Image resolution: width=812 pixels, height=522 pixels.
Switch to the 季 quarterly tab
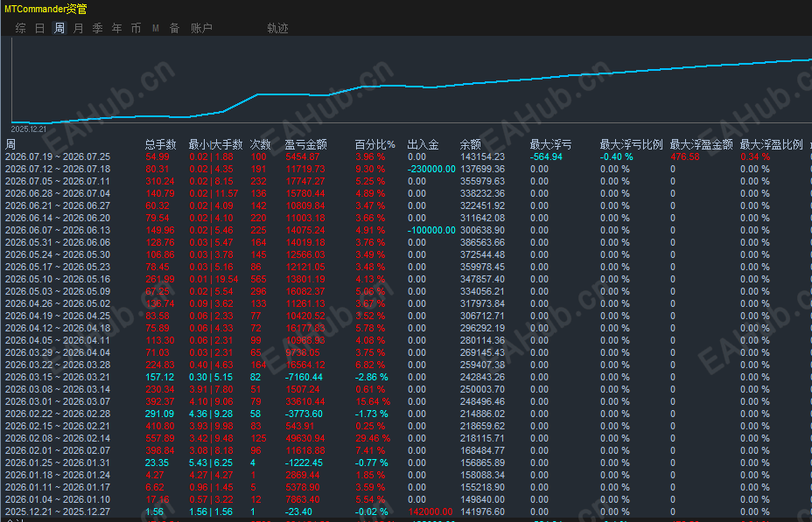click(97, 28)
